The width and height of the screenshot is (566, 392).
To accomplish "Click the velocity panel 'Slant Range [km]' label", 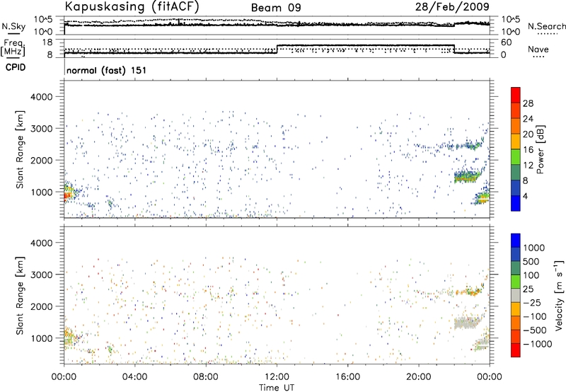I will pyautogui.click(x=20, y=295).
